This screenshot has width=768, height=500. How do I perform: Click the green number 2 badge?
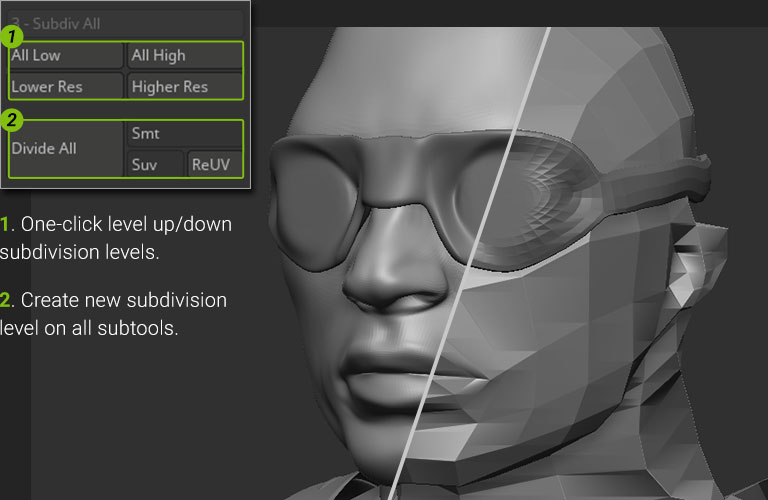(x=10, y=121)
